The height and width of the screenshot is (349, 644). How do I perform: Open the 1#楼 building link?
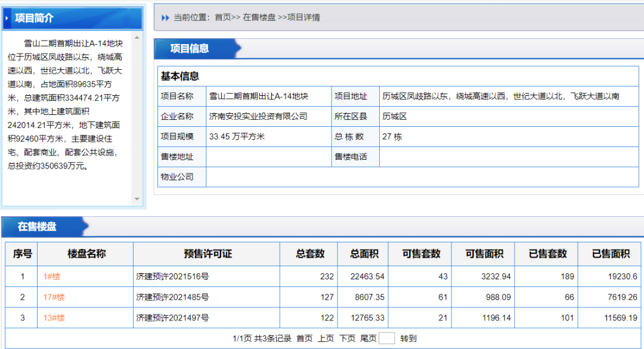pos(52,276)
